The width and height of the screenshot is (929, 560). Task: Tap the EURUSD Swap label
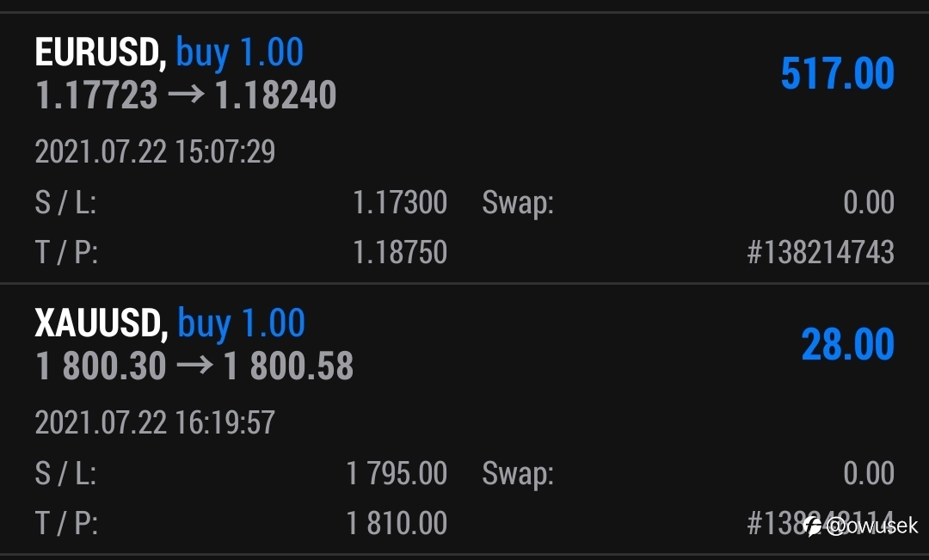[x=518, y=204]
